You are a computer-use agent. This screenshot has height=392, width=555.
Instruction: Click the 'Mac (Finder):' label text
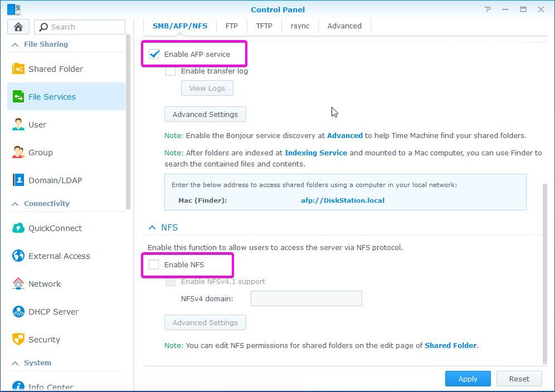(x=202, y=200)
